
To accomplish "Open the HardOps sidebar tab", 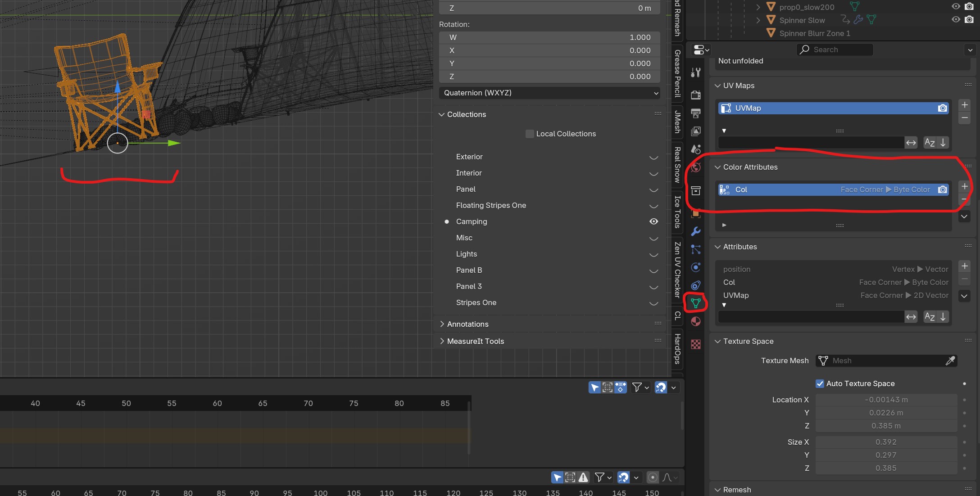I will tap(677, 348).
